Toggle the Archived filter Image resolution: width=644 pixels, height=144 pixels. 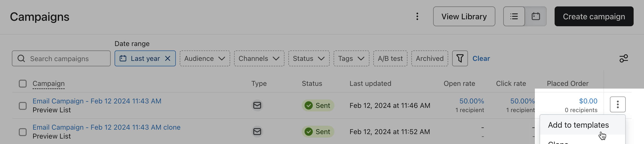pos(429,59)
